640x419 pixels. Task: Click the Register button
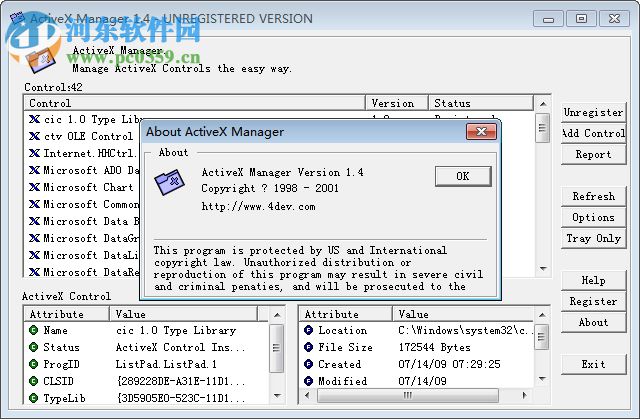coord(593,302)
